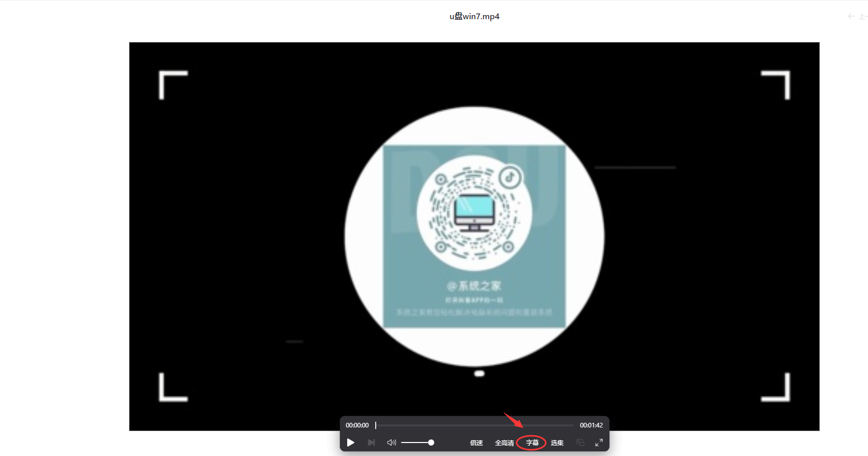Mute the speaker volume icon
Viewport: 868px width, 456px height.
point(391,443)
